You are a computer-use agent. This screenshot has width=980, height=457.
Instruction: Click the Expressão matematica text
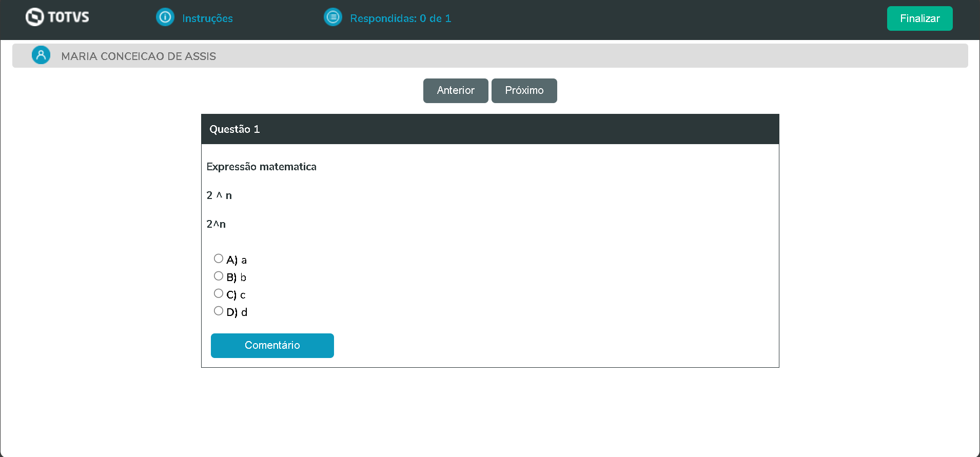[262, 167]
